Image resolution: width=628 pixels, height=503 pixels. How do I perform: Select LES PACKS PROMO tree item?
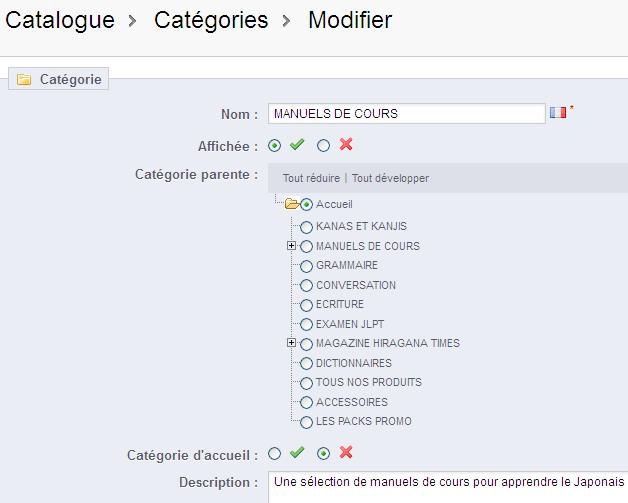[306, 422]
